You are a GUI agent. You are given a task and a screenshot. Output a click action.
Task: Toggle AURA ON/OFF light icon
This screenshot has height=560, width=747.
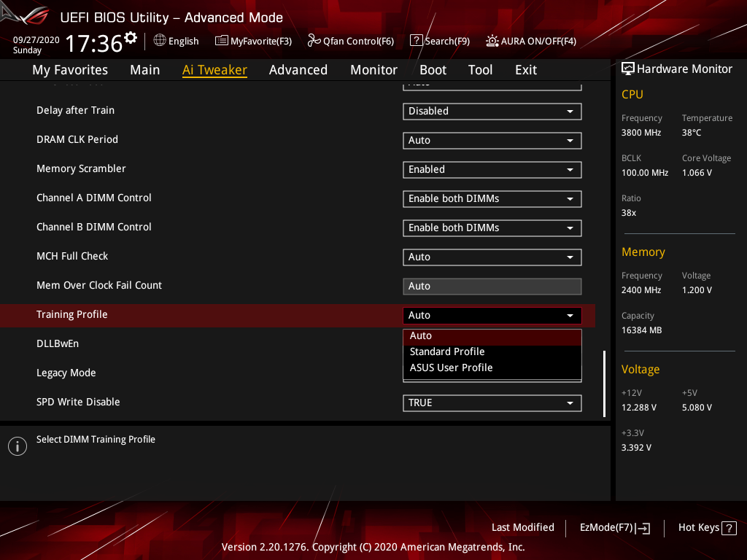492,41
